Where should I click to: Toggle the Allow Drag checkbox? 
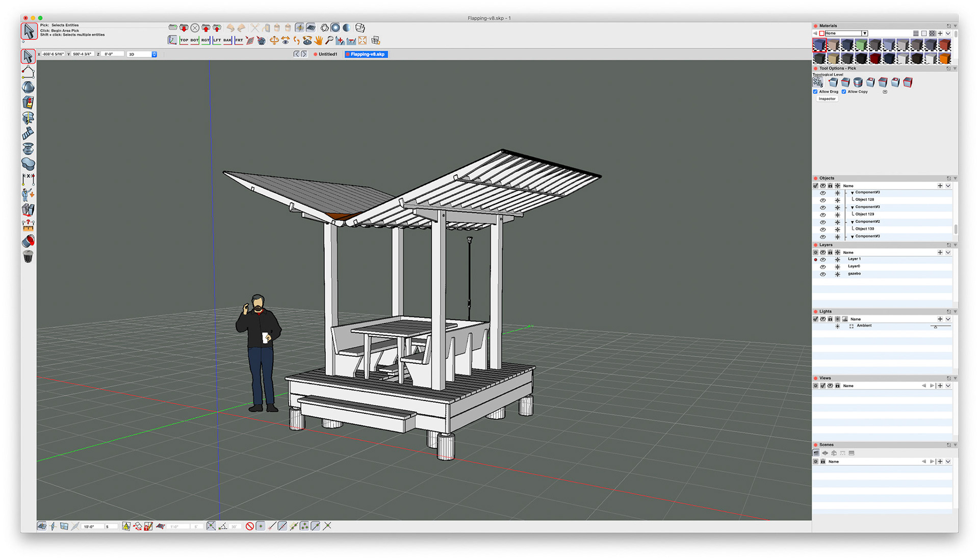pos(815,92)
